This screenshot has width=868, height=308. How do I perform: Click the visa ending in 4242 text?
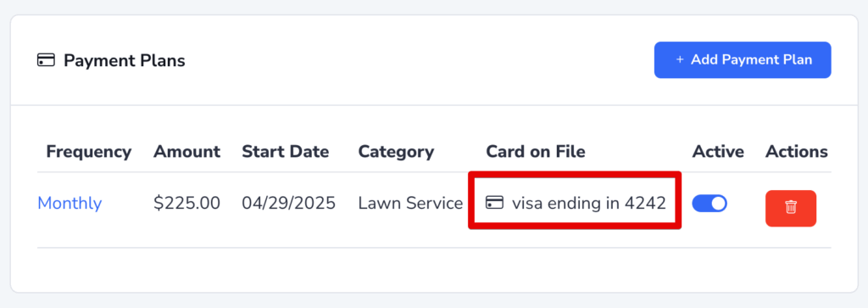pos(588,204)
